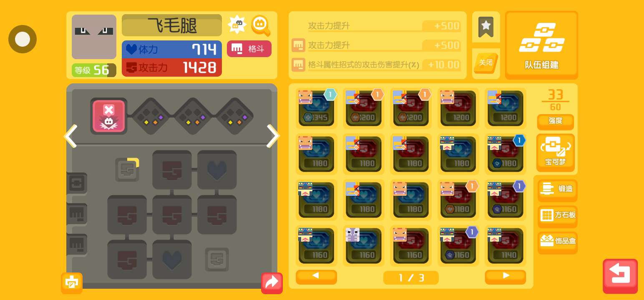Screen dimensions: 644x300
Task: Click the red return back button
Action: 620,276
